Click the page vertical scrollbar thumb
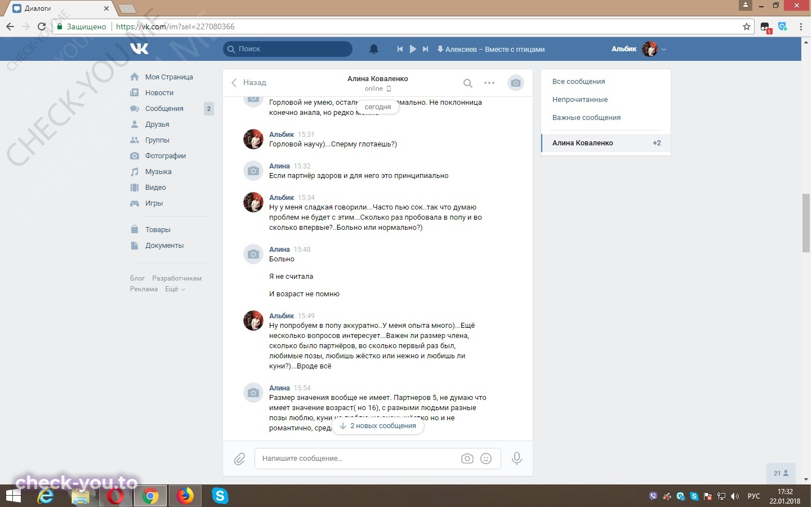Image resolution: width=812 pixels, height=507 pixels. (x=806, y=223)
